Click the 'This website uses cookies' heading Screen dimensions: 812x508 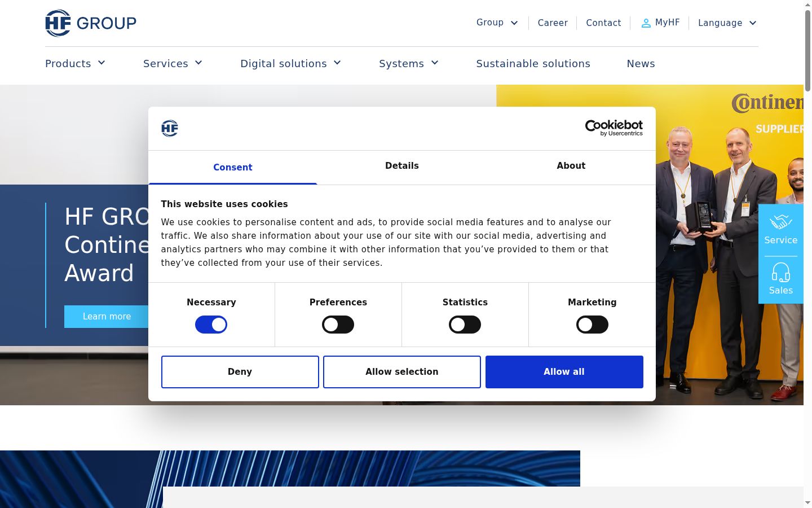(224, 204)
